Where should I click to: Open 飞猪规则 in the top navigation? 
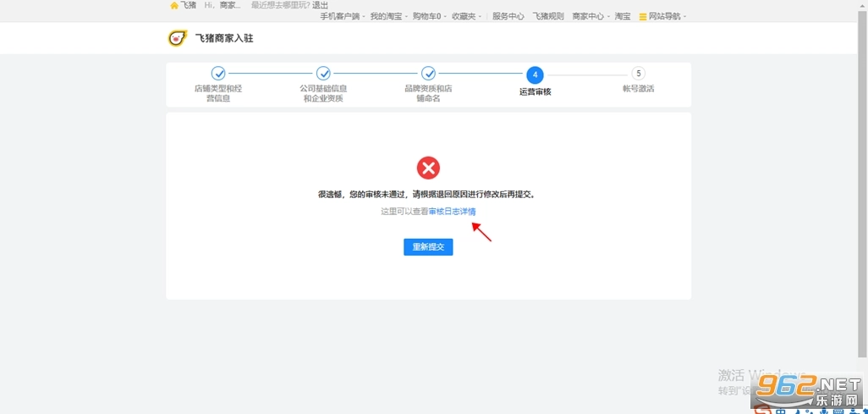pos(548,16)
